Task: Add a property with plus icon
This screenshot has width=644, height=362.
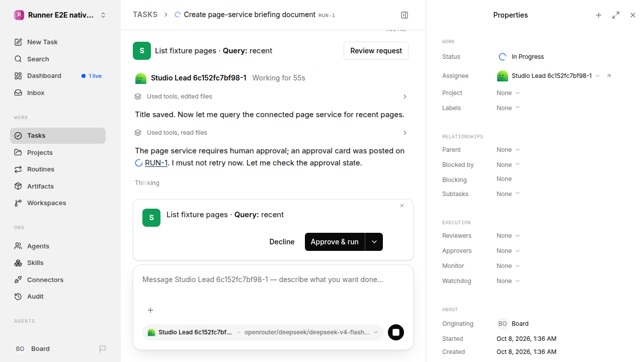Action: coord(599,15)
